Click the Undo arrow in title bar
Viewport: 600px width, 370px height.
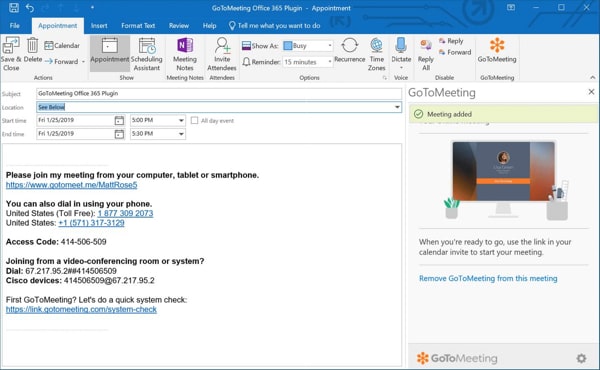click(x=30, y=8)
